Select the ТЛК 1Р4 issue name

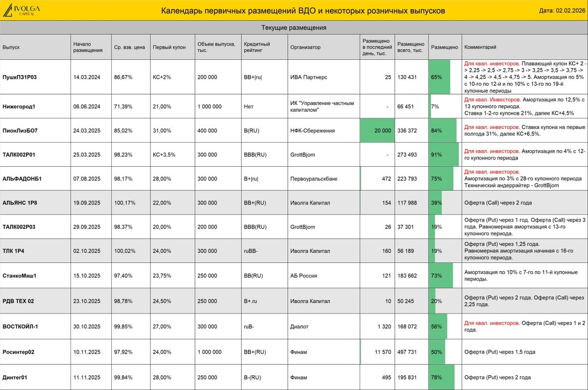13,251
